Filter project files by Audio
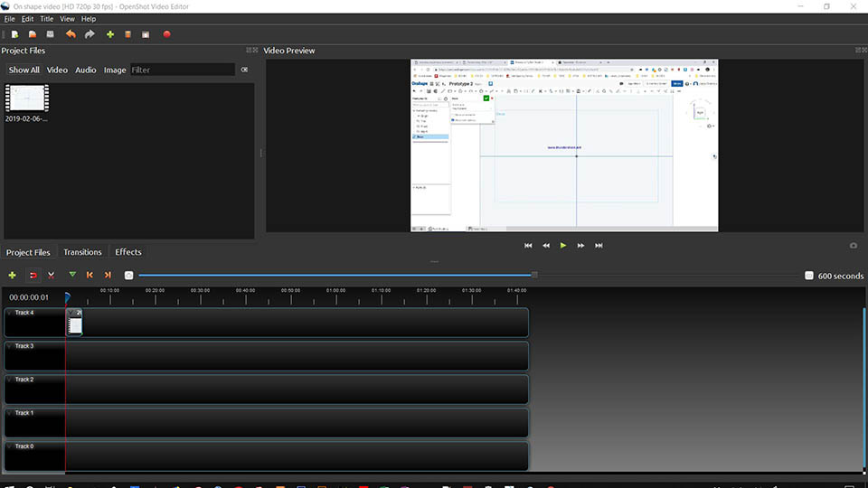868x488 pixels. click(x=85, y=70)
